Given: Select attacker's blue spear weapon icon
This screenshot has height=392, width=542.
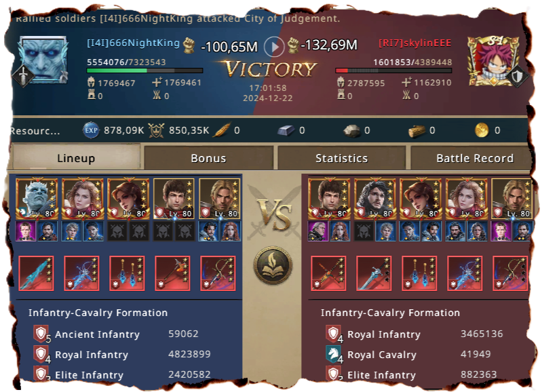Looking at the screenshot, I should (x=36, y=273).
